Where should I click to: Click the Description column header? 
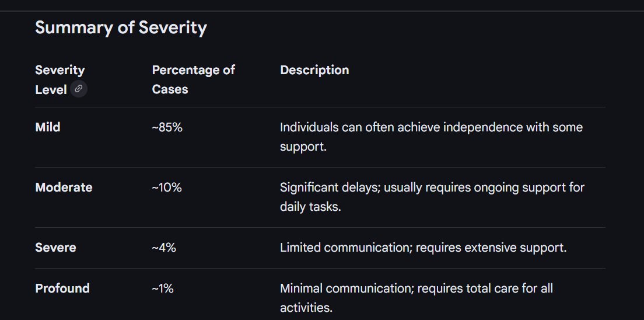(314, 70)
